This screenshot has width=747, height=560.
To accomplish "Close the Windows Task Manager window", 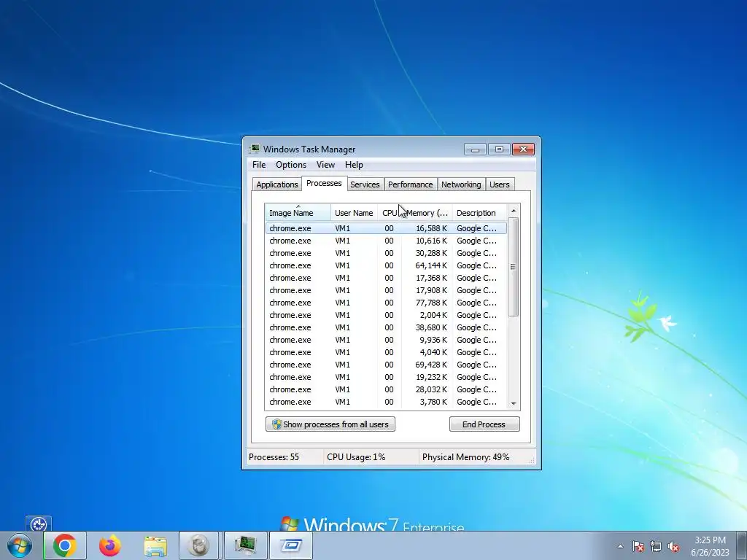I will click(x=523, y=149).
